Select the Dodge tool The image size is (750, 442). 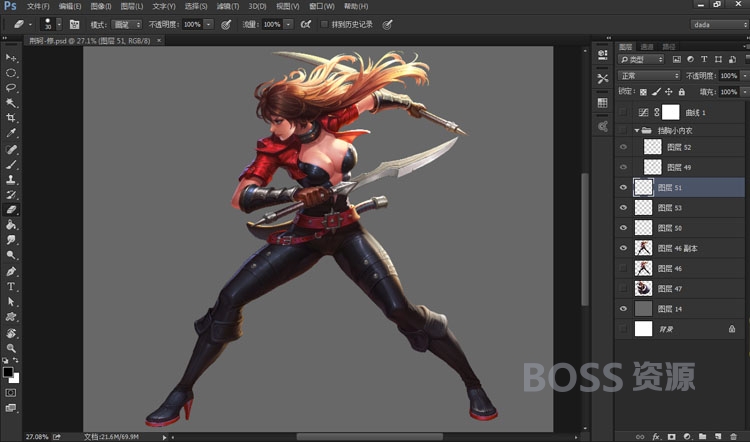(11, 255)
